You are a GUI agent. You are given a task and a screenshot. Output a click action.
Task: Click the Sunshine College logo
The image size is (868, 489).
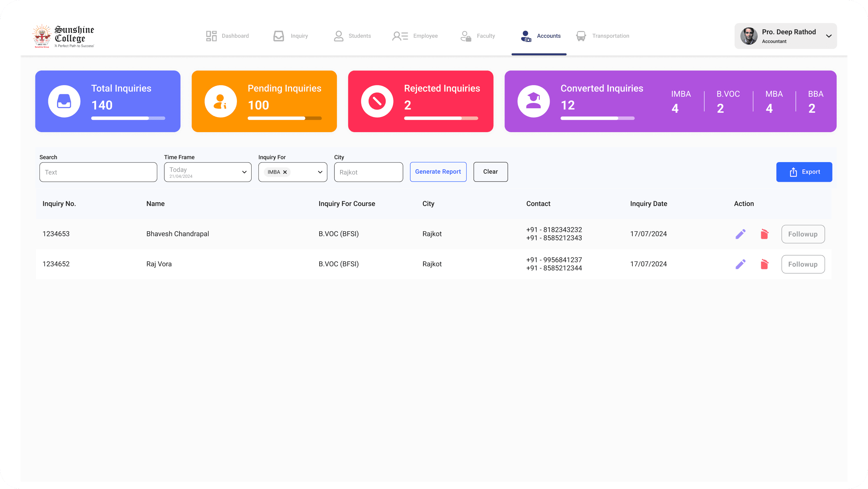pyautogui.click(x=63, y=36)
